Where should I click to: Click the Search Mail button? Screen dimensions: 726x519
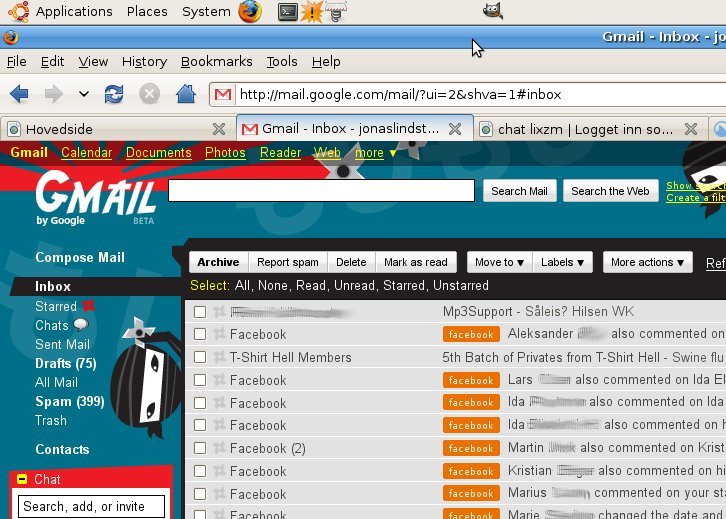(519, 191)
